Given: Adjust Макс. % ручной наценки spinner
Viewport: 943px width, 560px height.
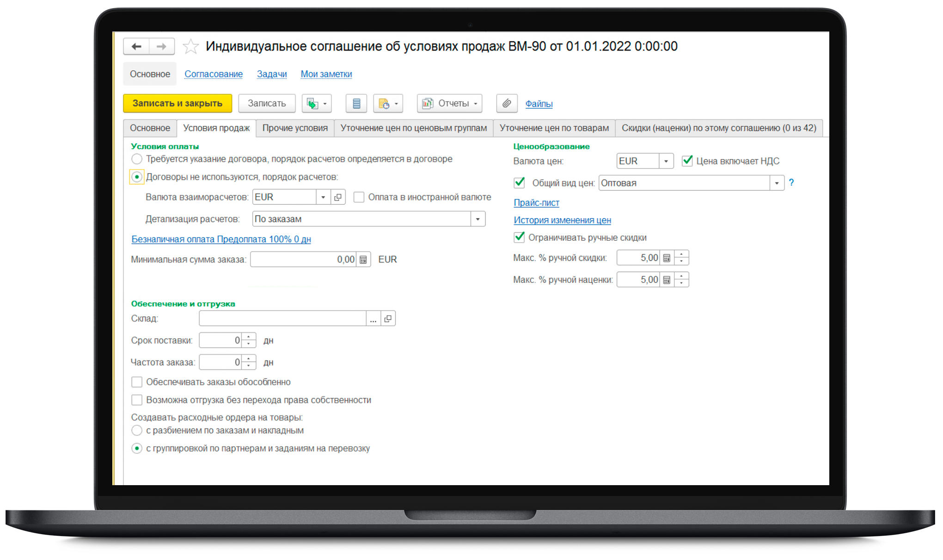Looking at the screenshot, I should (x=681, y=280).
